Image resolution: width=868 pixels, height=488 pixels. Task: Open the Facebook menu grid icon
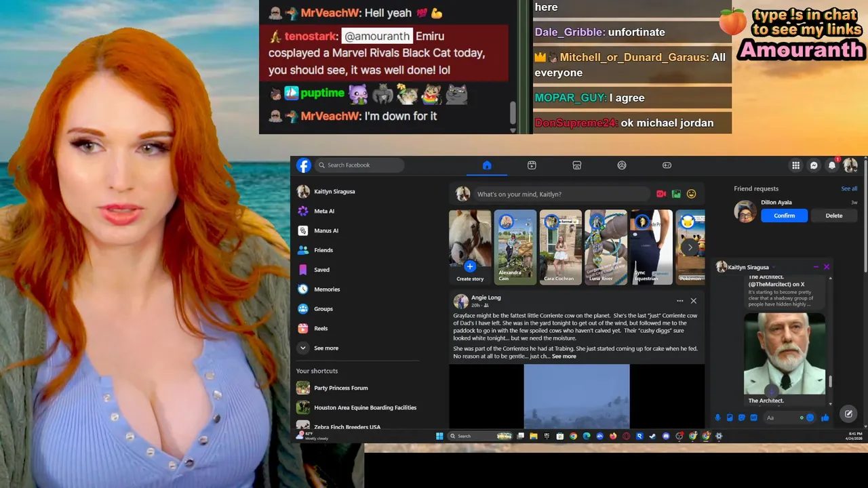[796, 165]
